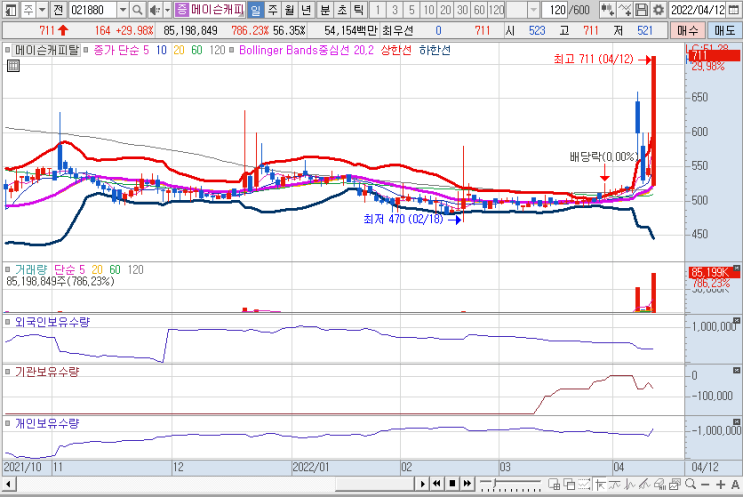743x497 pixels.
Task: Click the add line indicator icon
Action: (625, 9)
